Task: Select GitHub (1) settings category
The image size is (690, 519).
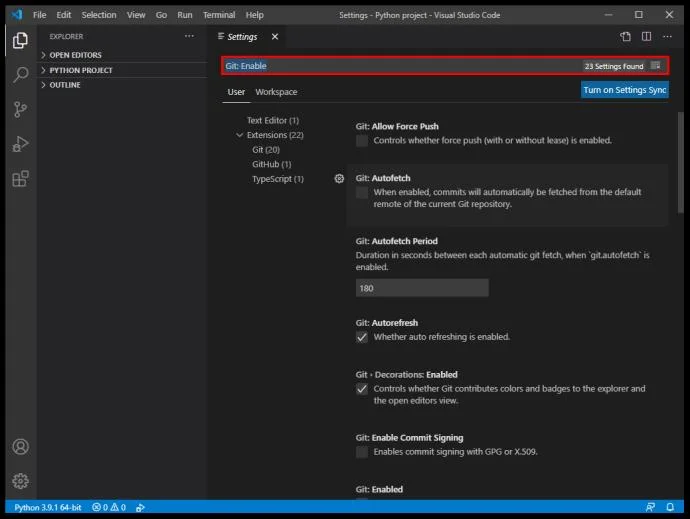Action: pyautogui.click(x=272, y=164)
